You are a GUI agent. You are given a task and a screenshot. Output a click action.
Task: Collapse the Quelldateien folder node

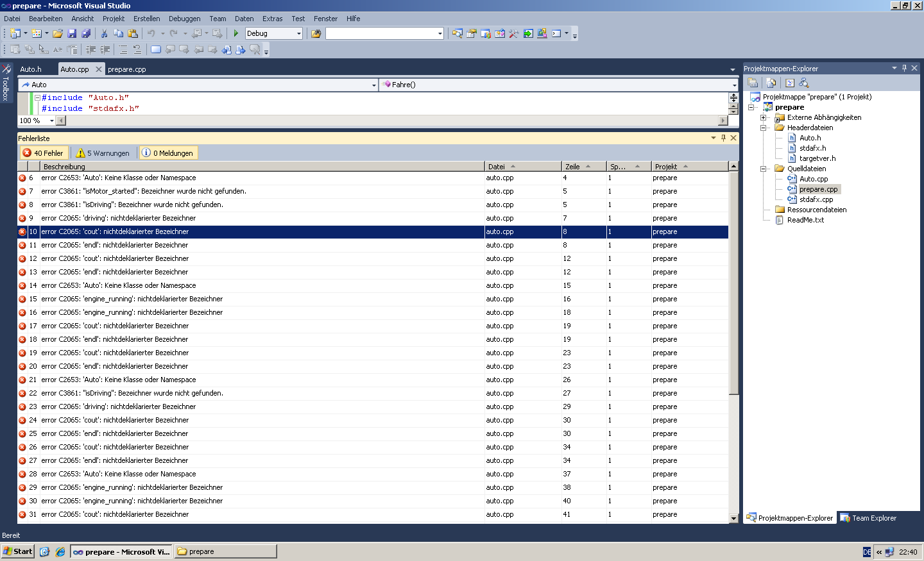(x=763, y=169)
